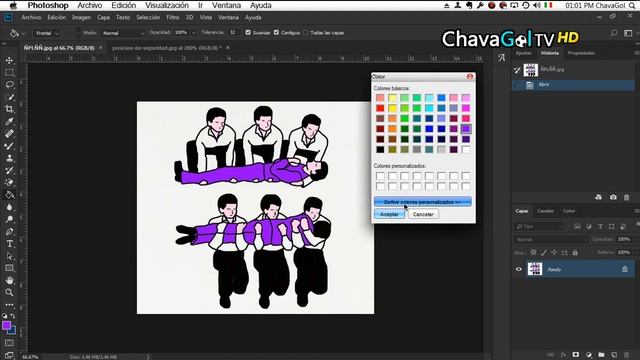Toggle the Suavizar checkbox
Image resolution: width=640 pixels, height=360 pixels.
pyautogui.click(x=248, y=32)
